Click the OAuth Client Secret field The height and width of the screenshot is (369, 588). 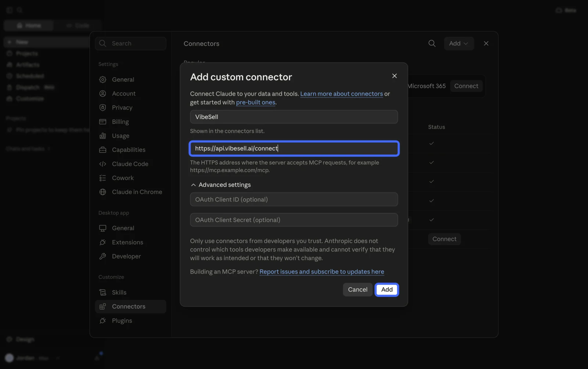pyautogui.click(x=294, y=220)
